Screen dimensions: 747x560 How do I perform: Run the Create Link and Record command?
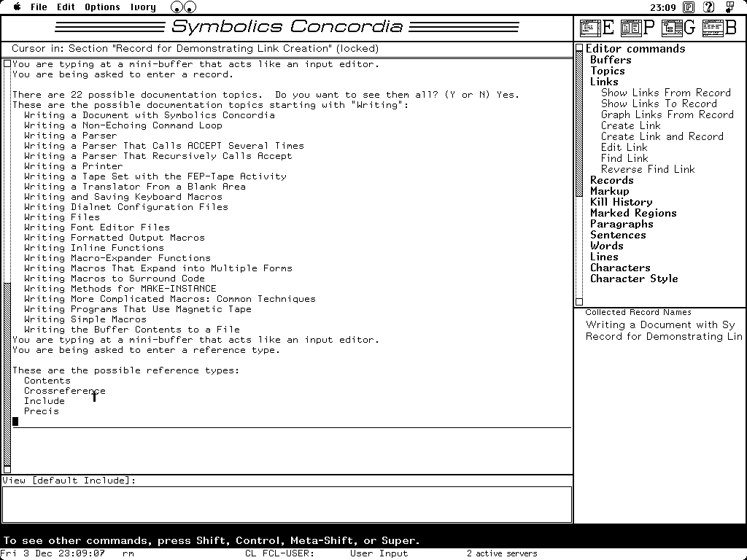pos(662,136)
